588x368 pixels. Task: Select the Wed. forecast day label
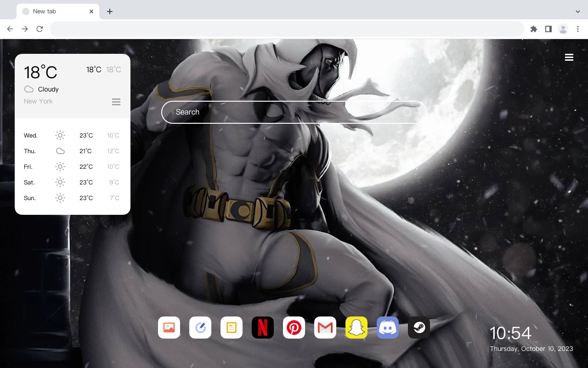click(31, 135)
